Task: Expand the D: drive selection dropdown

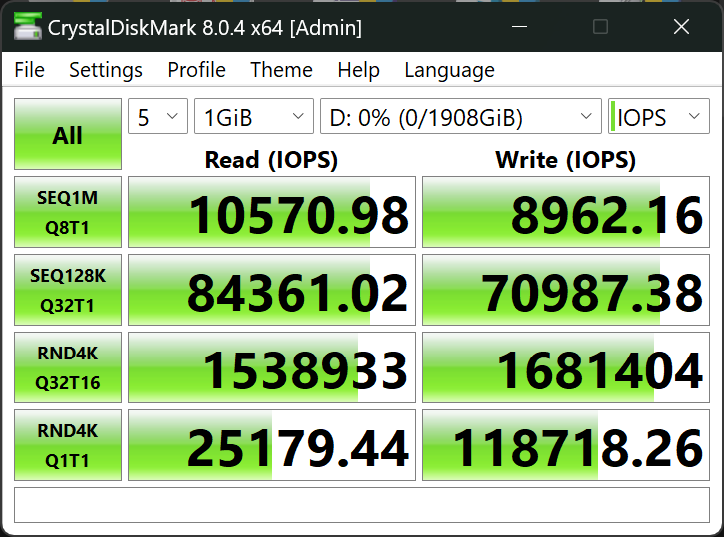Action: pyautogui.click(x=461, y=116)
